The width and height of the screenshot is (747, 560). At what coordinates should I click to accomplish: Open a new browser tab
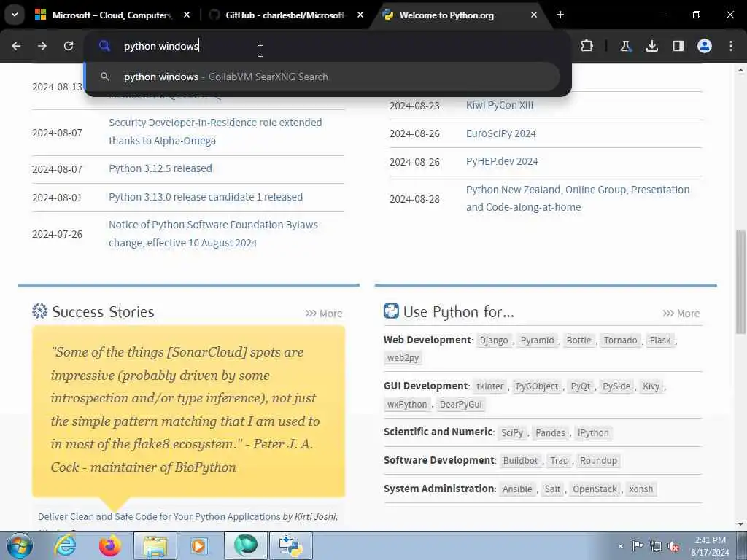(560, 15)
